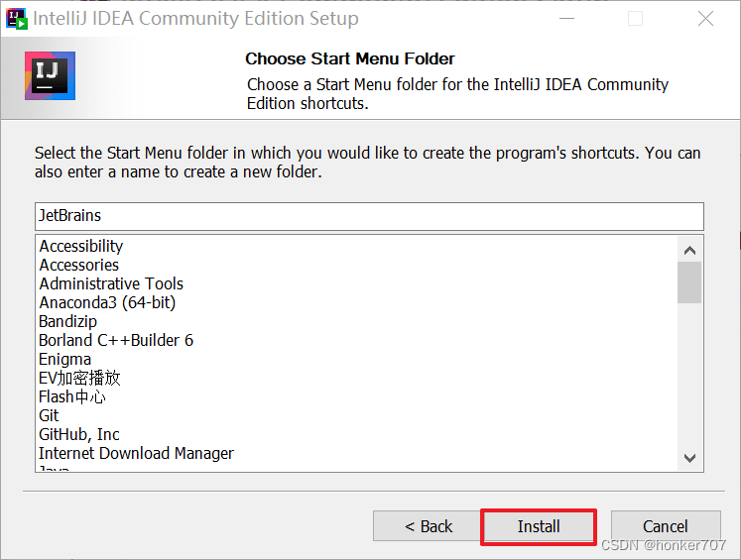Click the scroll up arrow of folder list
Screen dimensions: 741x560
click(x=689, y=250)
